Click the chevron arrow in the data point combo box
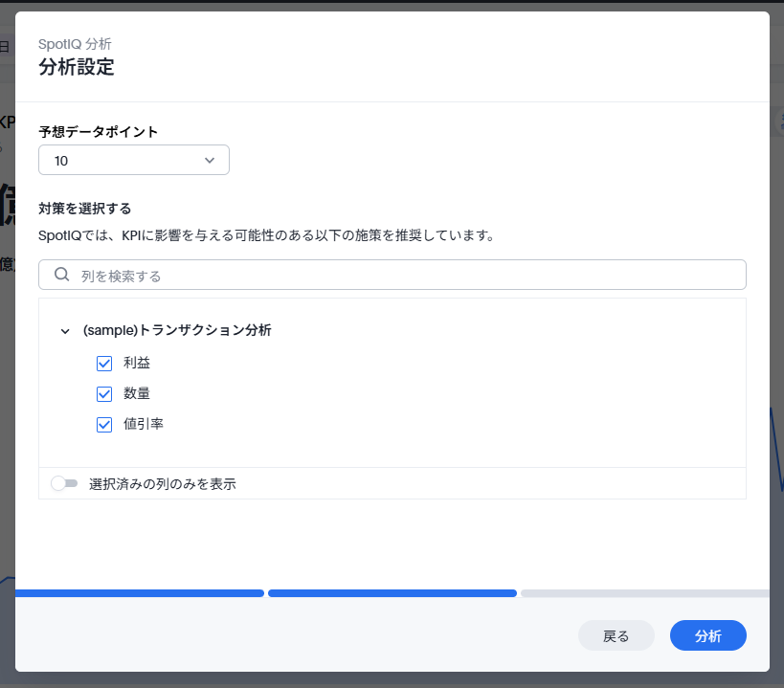This screenshot has height=688, width=784. [210, 161]
